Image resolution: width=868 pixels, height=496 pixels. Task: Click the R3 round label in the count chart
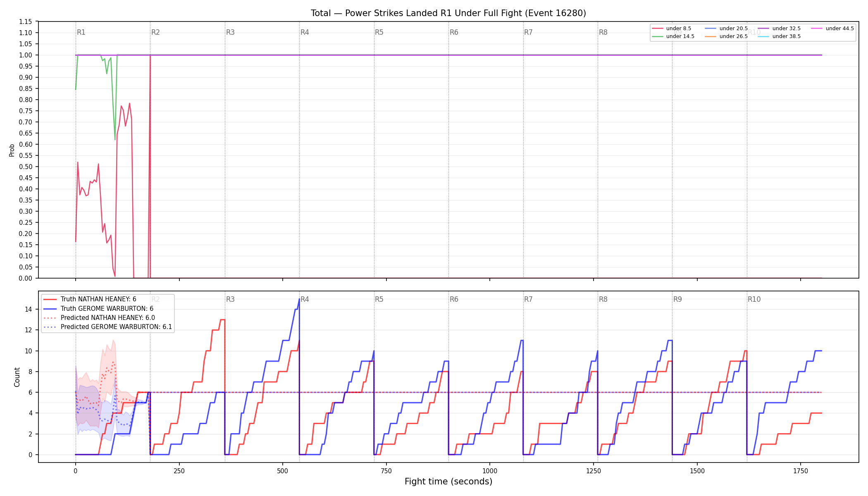point(230,299)
